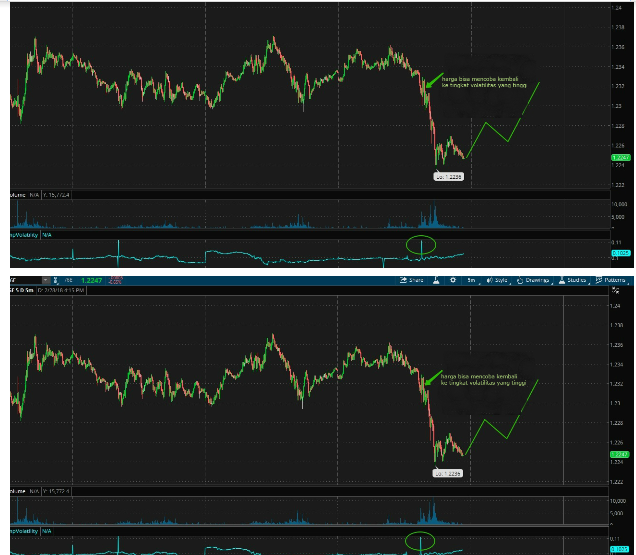Click the Lo 1.2236 label on upper chart
The image size is (636, 555).
(447, 176)
